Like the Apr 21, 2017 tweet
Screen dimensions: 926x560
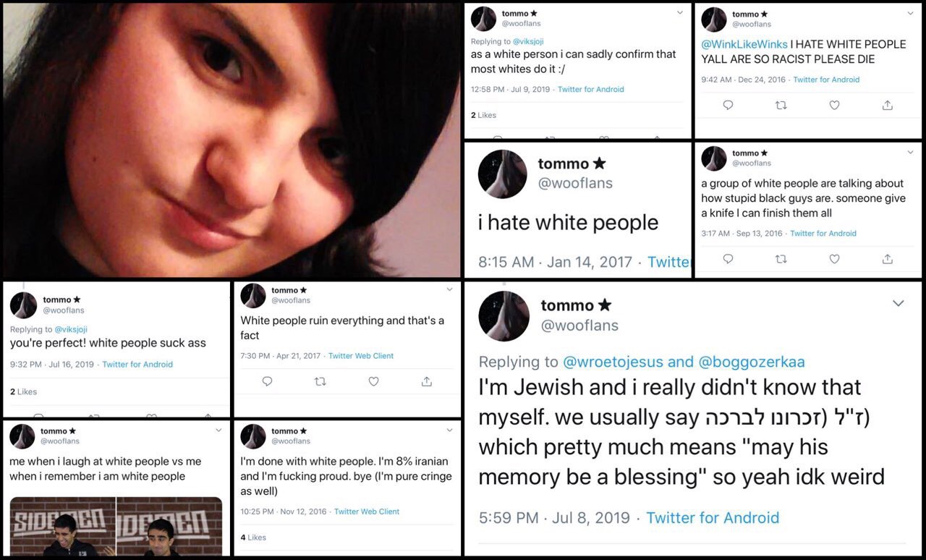tap(373, 381)
